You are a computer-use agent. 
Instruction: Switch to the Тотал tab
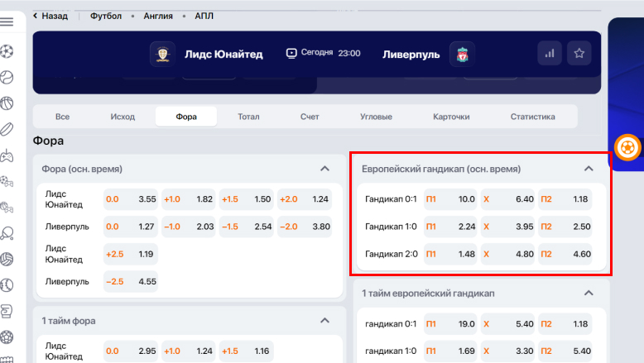click(x=248, y=117)
